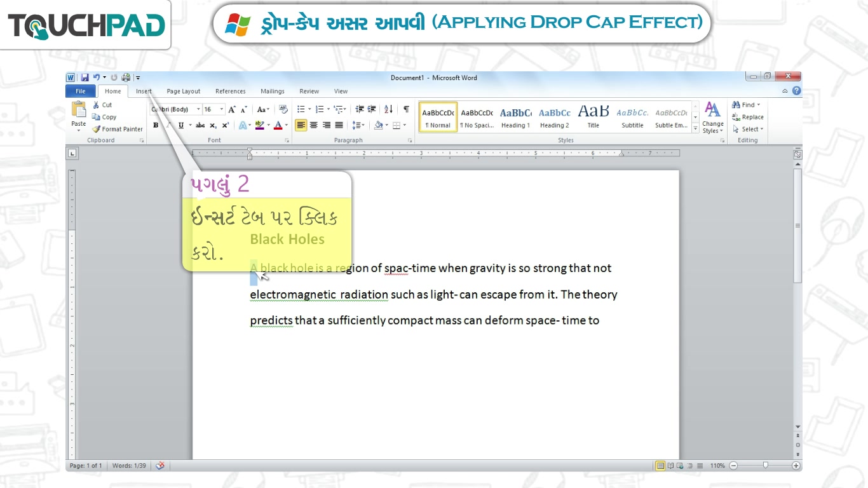Open the Find tool

(746, 105)
